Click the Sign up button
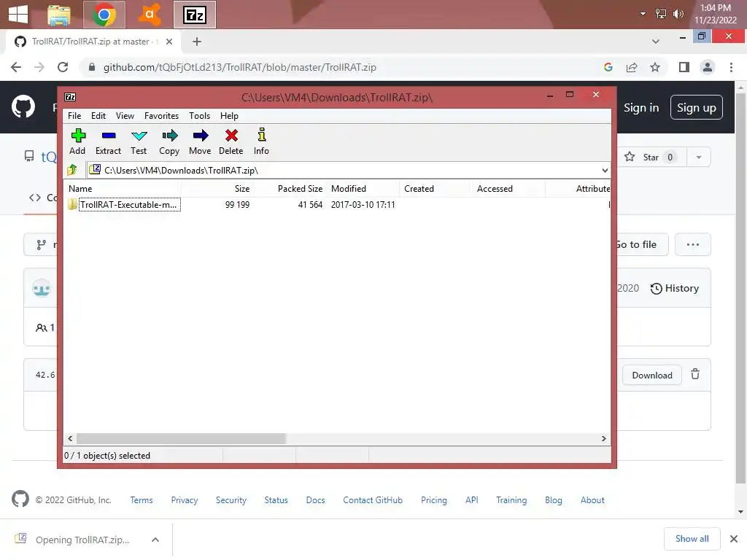747x560 pixels. [x=697, y=108]
